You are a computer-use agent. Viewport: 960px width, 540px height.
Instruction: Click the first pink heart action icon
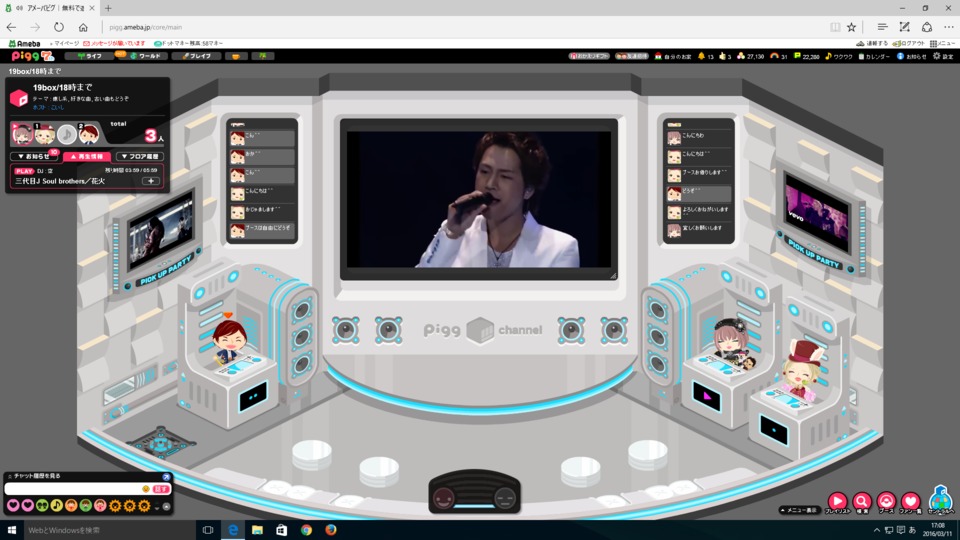(13, 506)
